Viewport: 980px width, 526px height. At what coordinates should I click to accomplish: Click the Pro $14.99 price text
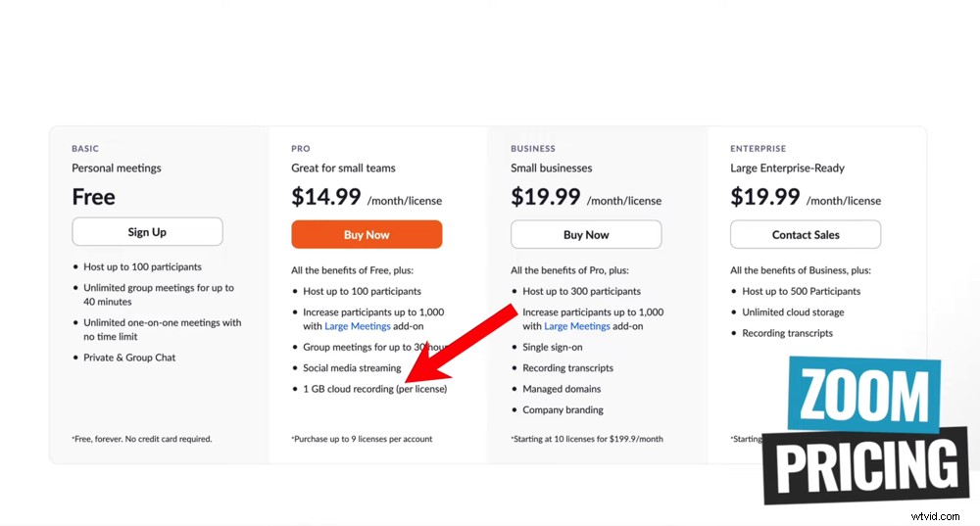pyautogui.click(x=326, y=197)
